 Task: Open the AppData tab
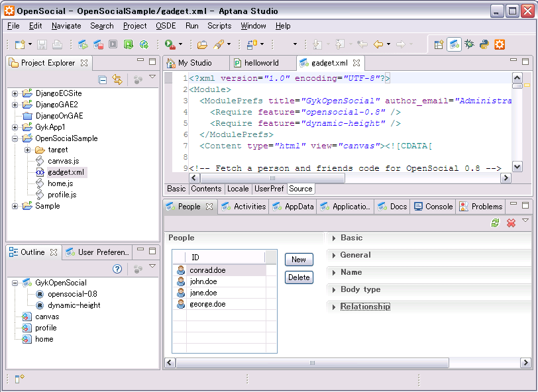point(293,207)
